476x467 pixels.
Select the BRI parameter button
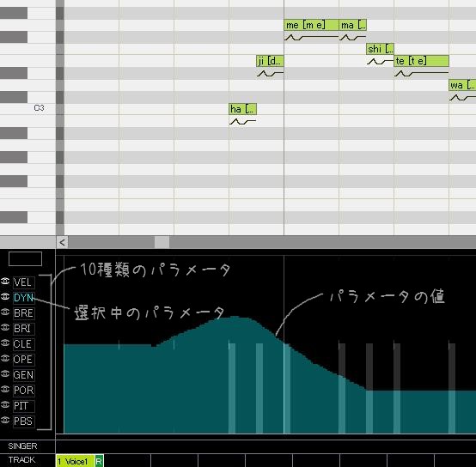coord(24,329)
